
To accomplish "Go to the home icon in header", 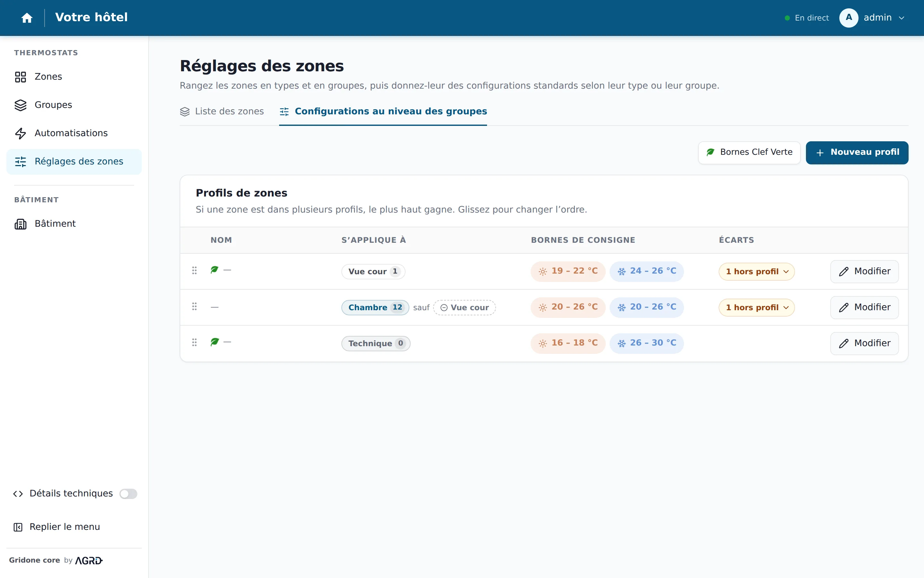I will point(27,18).
